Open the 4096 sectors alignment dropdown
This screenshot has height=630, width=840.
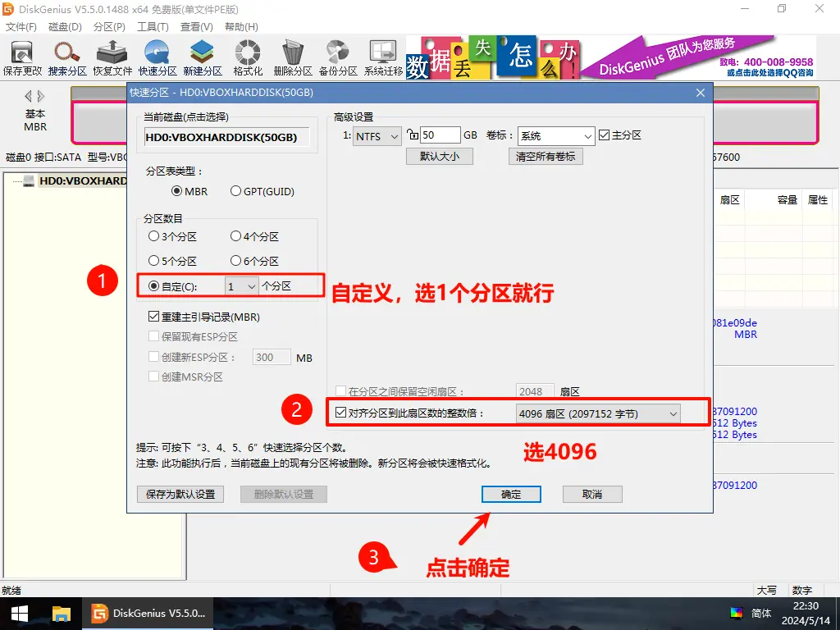tap(598, 413)
